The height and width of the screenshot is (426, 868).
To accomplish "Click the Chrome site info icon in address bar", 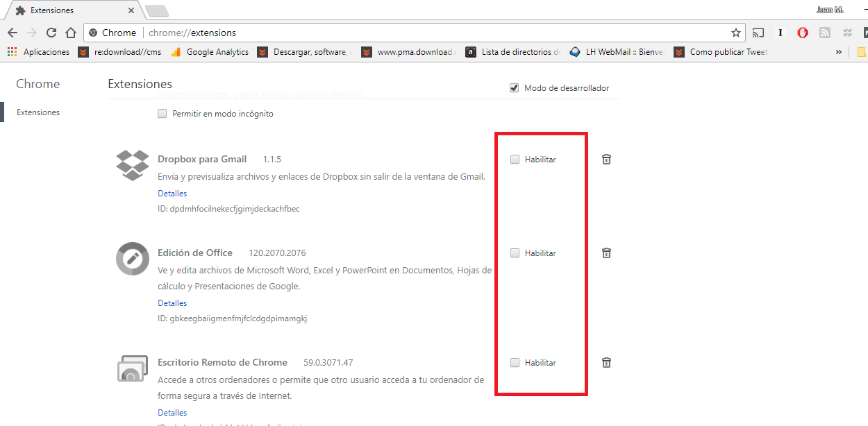I will 93,33.
